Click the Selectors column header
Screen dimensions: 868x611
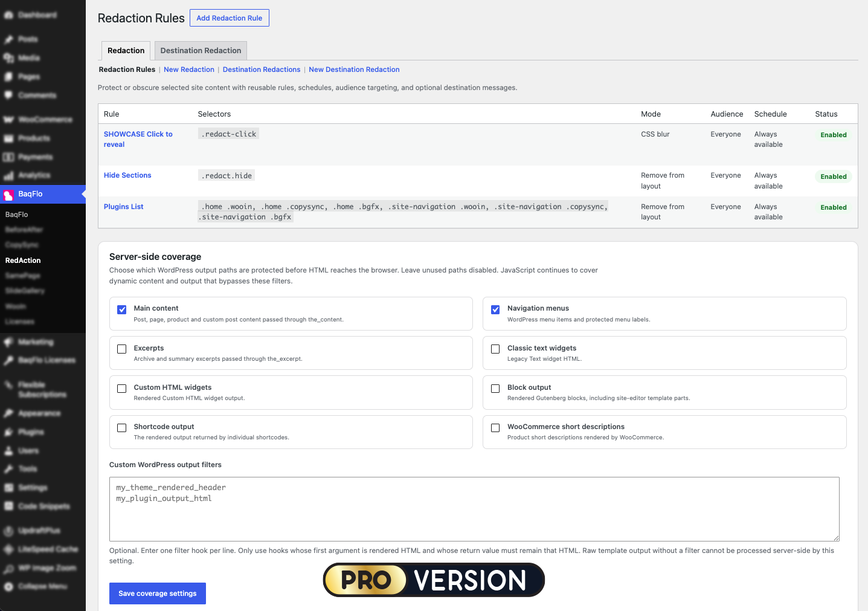click(x=214, y=114)
